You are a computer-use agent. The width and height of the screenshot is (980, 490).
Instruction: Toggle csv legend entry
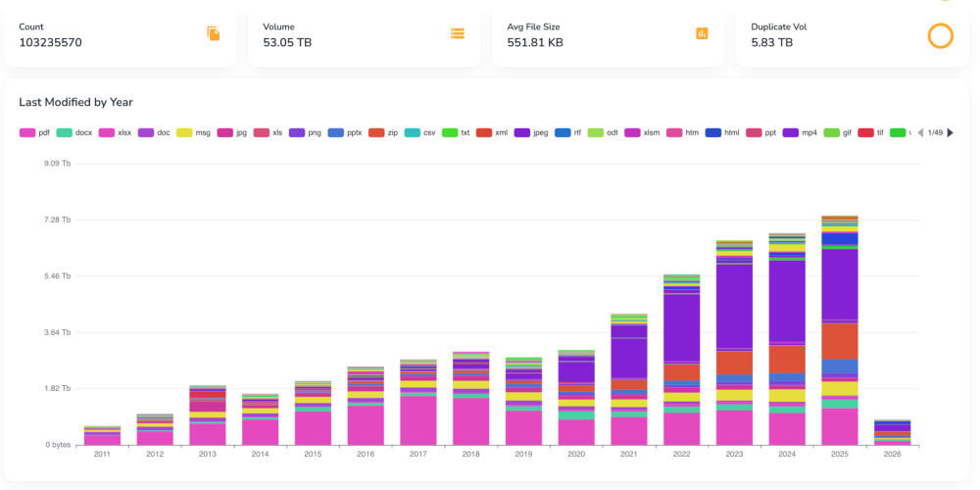(x=420, y=132)
